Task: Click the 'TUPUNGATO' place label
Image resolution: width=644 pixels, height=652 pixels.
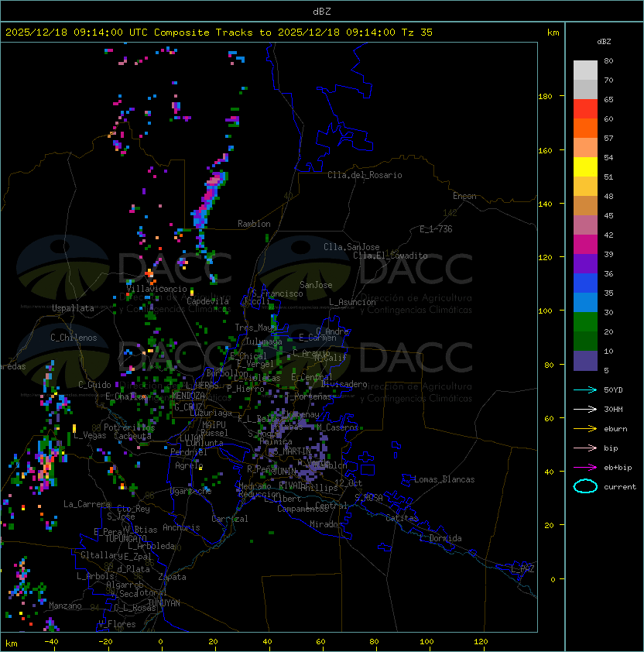Action: pos(125,538)
